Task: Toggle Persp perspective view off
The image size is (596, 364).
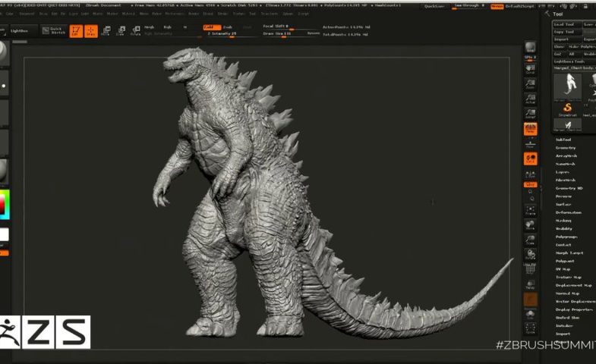Action: pyautogui.click(x=530, y=129)
